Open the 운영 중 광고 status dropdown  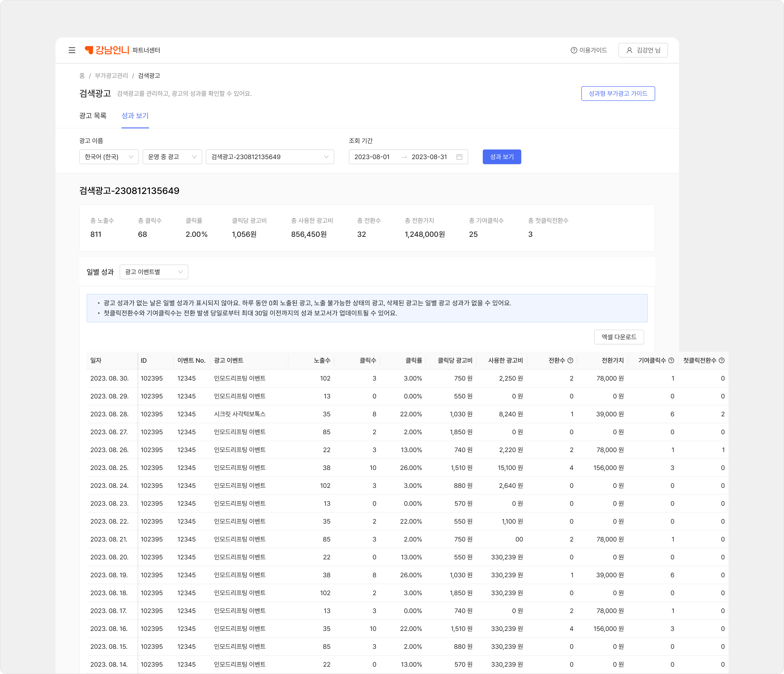point(172,157)
